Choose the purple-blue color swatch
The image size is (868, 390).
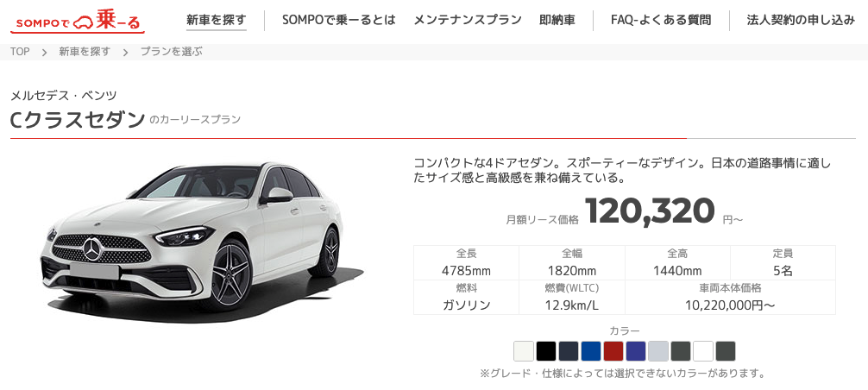[x=636, y=351]
